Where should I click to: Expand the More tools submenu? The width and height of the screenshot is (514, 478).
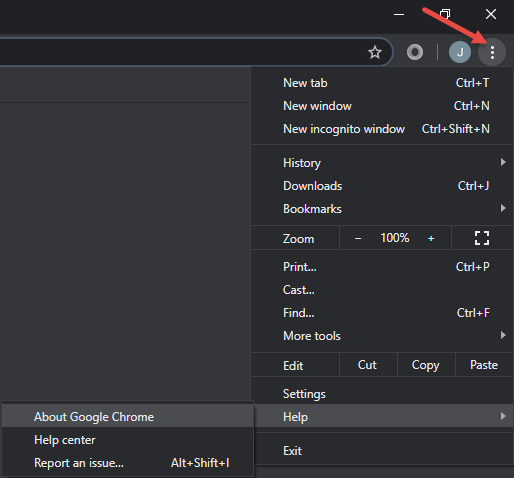(x=382, y=336)
